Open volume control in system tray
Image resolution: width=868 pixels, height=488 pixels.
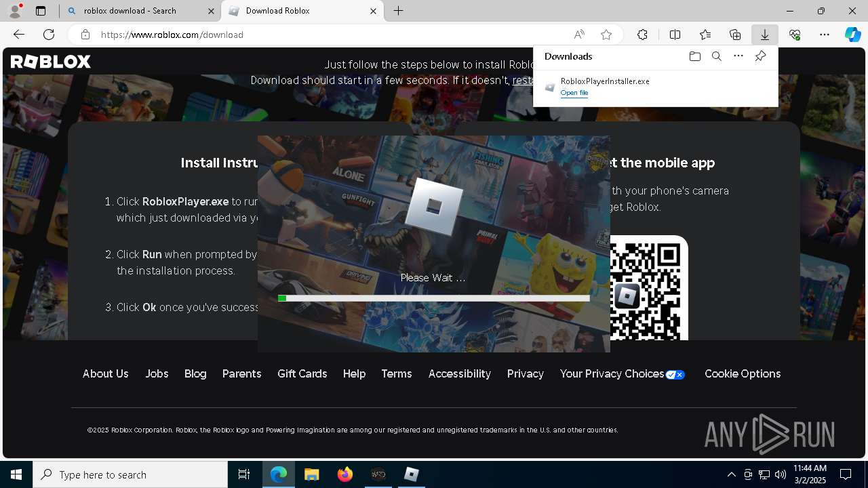[780, 474]
